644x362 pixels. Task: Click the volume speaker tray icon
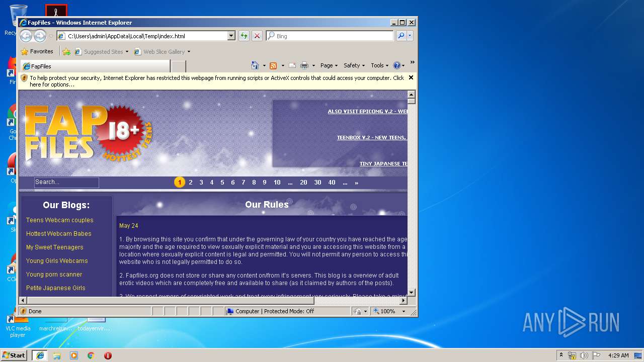point(584,355)
